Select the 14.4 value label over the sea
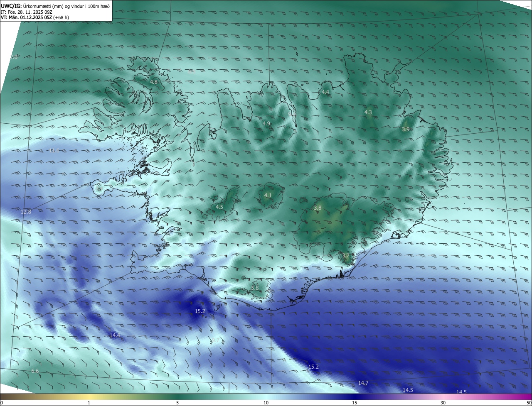Screen dimensions: 532x406 click(115, 335)
